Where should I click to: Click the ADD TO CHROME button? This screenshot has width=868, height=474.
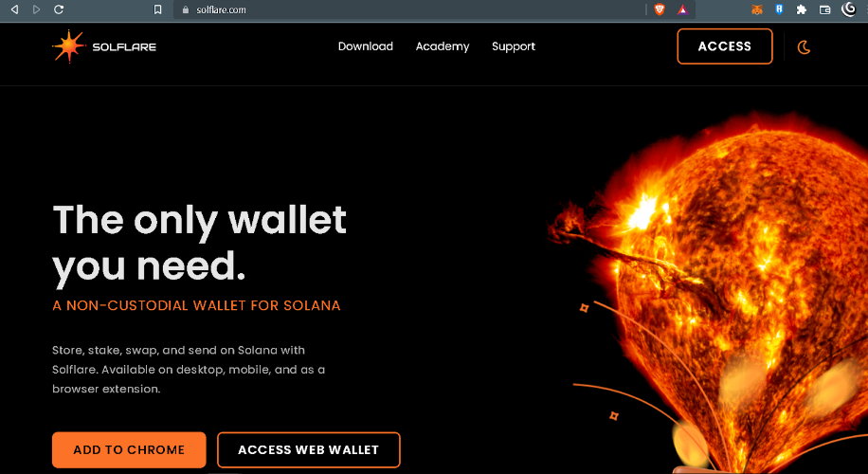coord(129,449)
